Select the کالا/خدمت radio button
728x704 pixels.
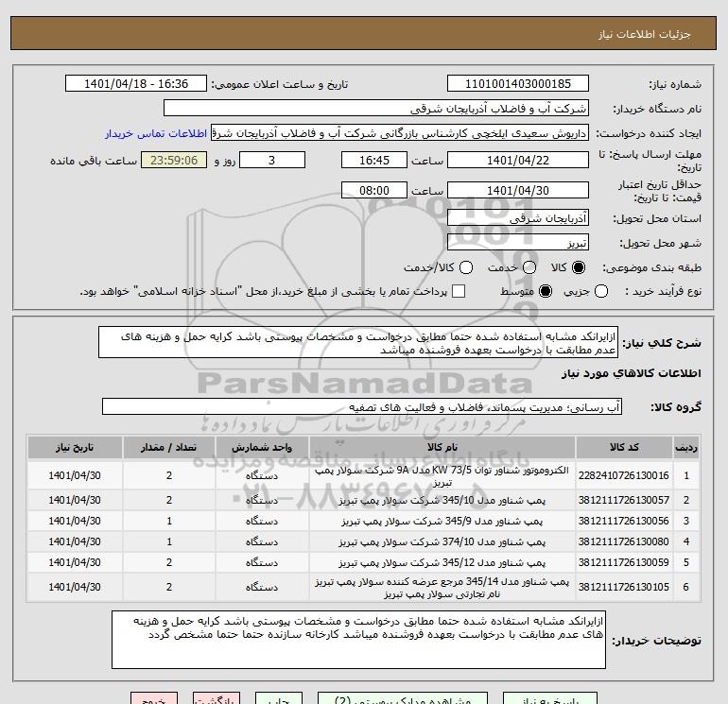(466, 267)
